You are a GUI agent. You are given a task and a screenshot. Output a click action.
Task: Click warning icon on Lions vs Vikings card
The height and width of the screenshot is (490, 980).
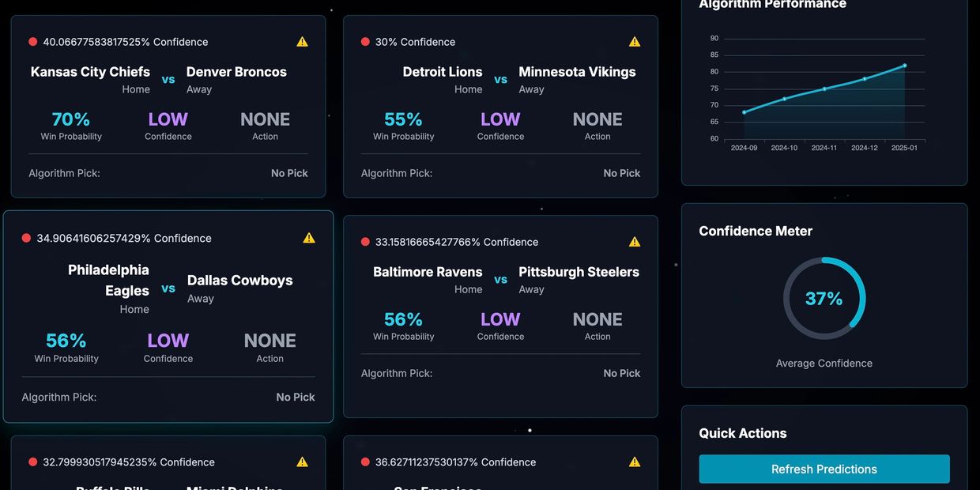635,42
